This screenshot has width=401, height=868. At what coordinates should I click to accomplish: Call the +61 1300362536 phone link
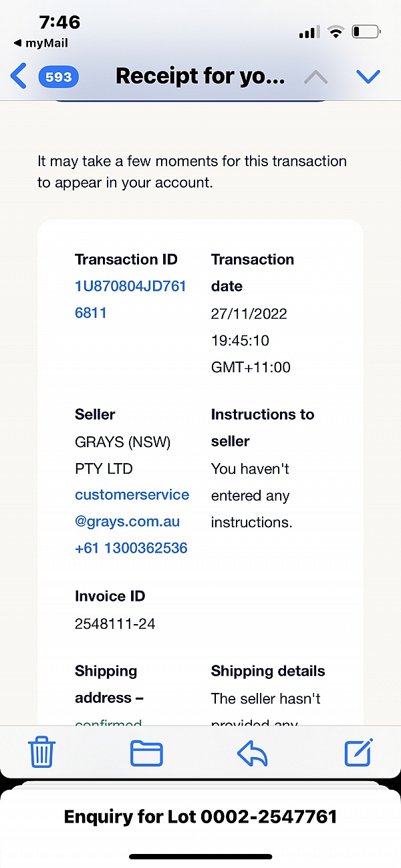tap(131, 548)
